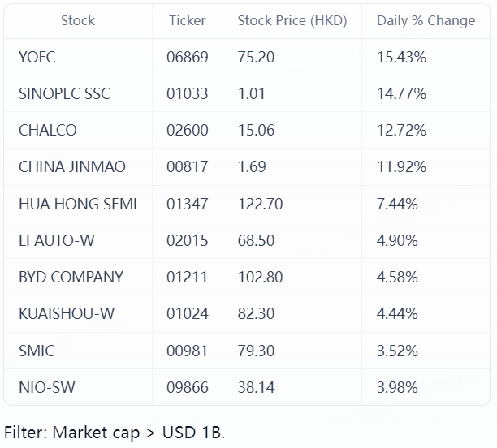
Task: Click the Ticker column header
Action: pyautogui.click(x=187, y=20)
